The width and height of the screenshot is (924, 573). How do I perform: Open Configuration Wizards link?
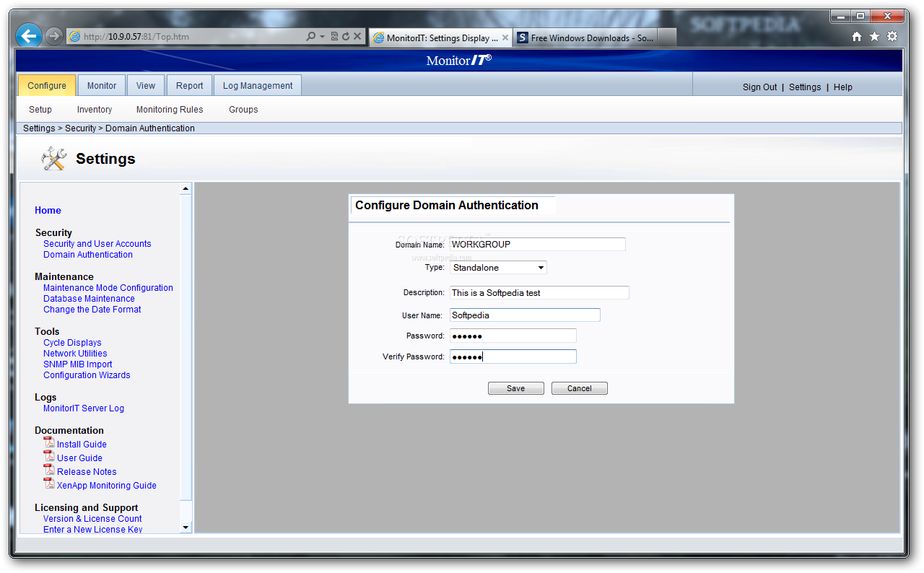(x=87, y=375)
